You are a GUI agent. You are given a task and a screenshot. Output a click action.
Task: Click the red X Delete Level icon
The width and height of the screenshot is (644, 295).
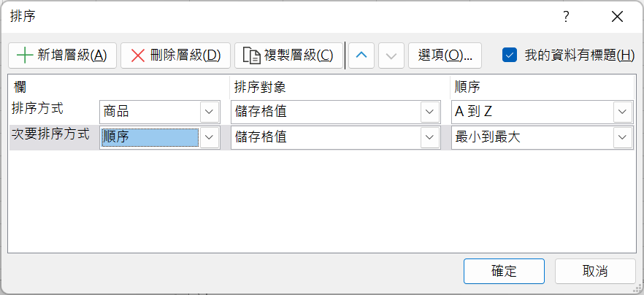pyautogui.click(x=138, y=55)
